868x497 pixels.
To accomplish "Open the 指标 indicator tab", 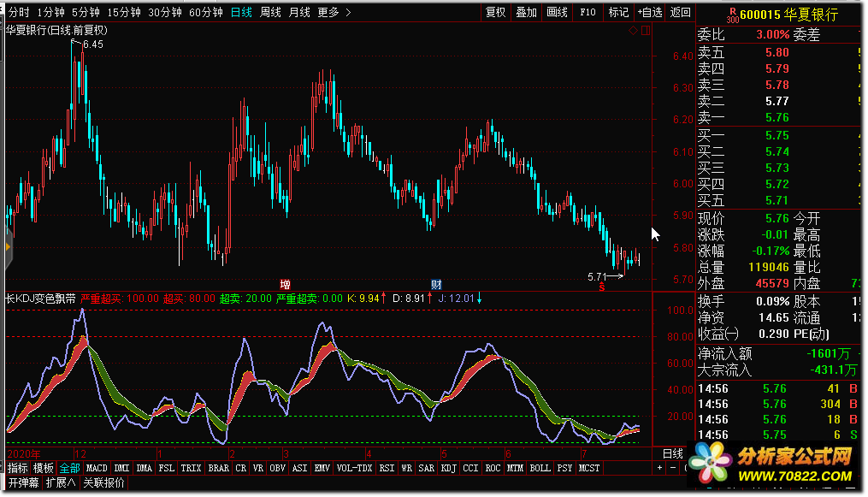I will (x=18, y=468).
